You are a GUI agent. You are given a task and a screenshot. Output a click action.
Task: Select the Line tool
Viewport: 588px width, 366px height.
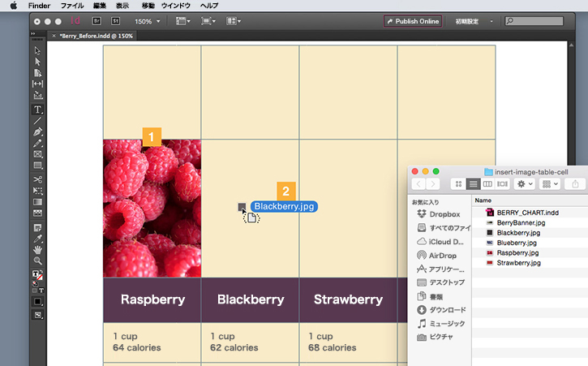[37, 121]
